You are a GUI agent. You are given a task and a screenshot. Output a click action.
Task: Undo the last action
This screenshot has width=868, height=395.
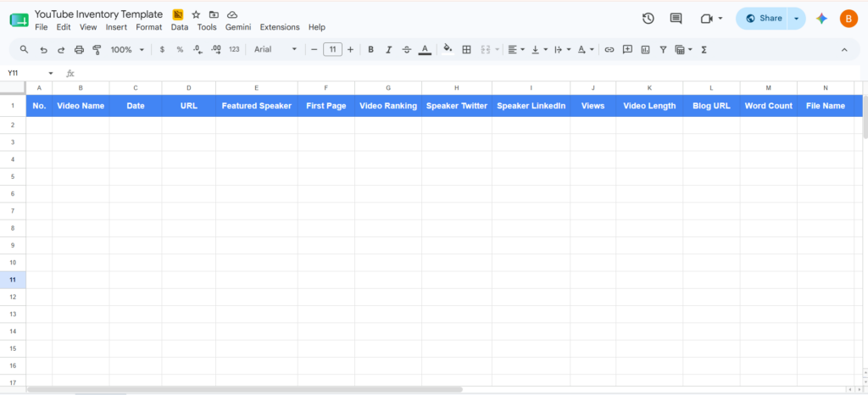(43, 50)
